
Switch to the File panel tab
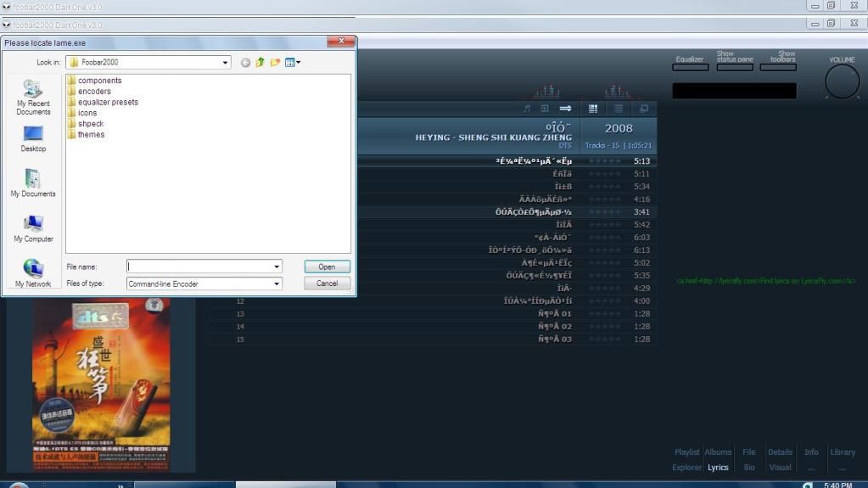pyautogui.click(x=749, y=452)
